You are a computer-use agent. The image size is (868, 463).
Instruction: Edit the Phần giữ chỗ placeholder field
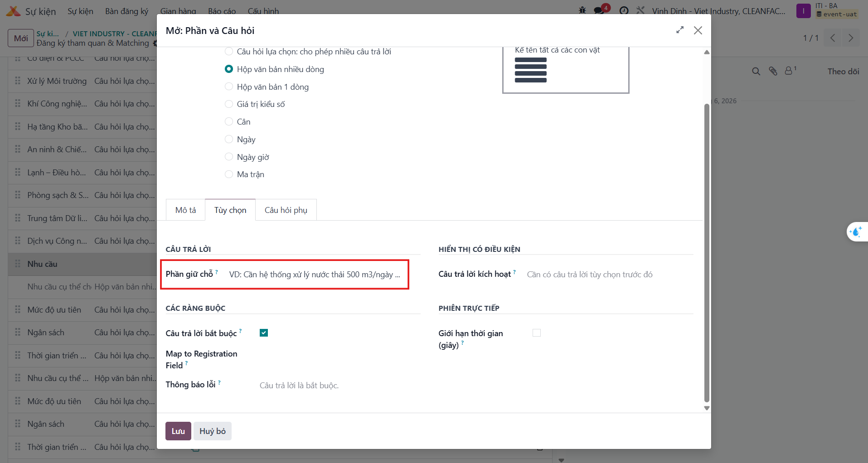pyautogui.click(x=324, y=275)
